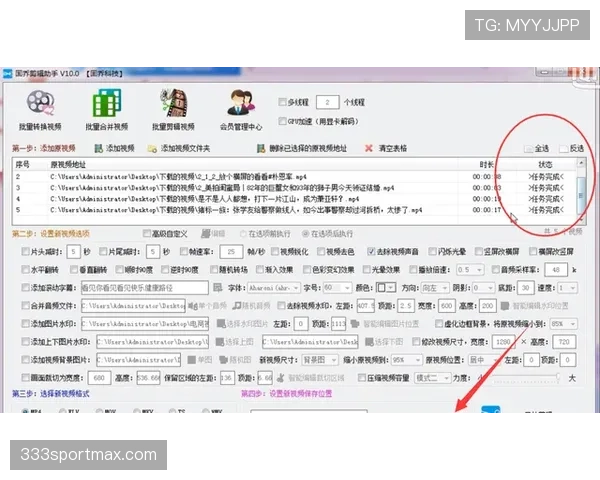This screenshot has height=480, width=600.
Task: Click the 添加视频 icon button
Action: pyautogui.click(x=99, y=148)
